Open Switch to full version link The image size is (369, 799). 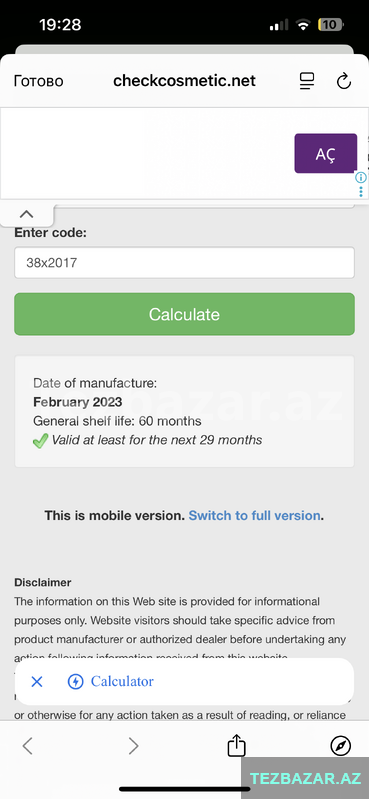[x=254, y=515]
